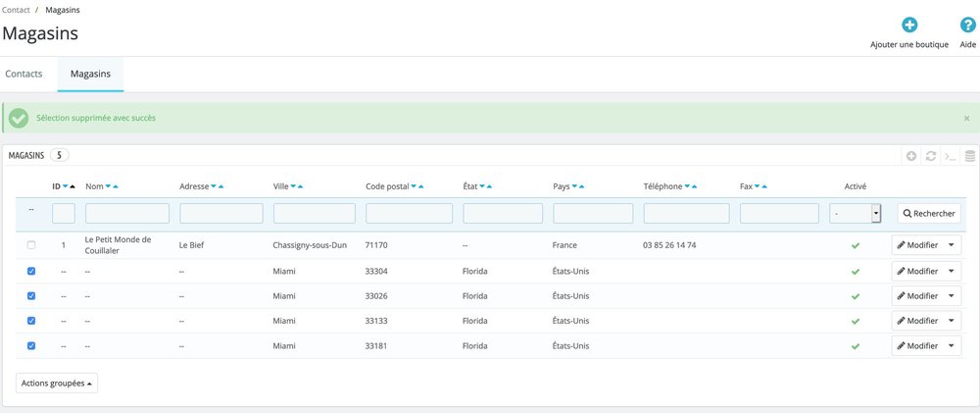Sort Fax column descending
Viewport: 980px width, 413px height.
coord(757,186)
